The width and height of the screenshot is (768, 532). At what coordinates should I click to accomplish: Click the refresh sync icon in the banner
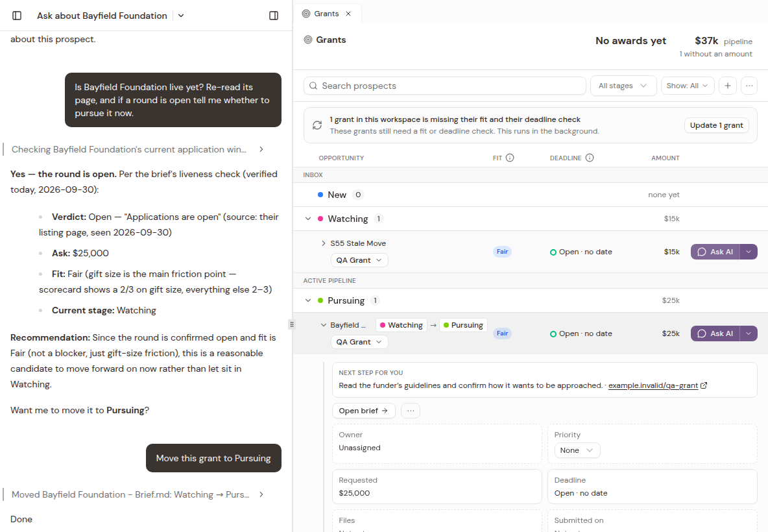(x=317, y=125)
